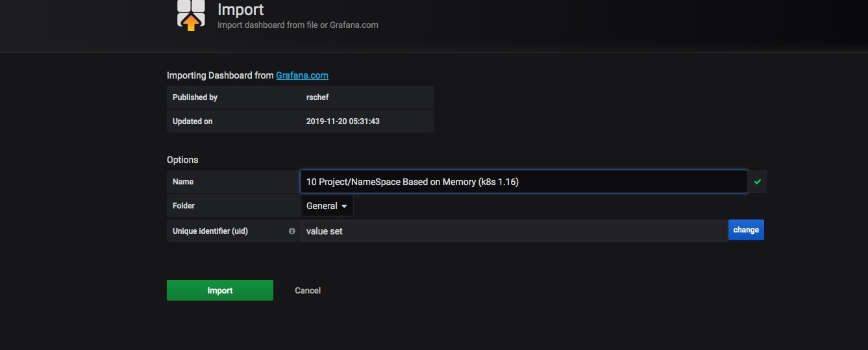Focus the dashboard Name input field
This screenshot has width=868, height=350.
pos(523,182)
